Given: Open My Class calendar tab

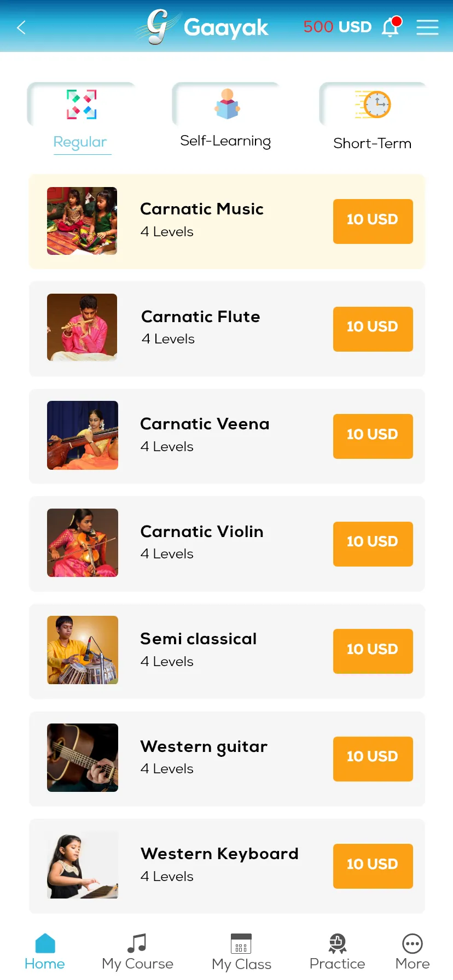Looking at the screenshot, I should pyautogui.click(x=241, y=952).
